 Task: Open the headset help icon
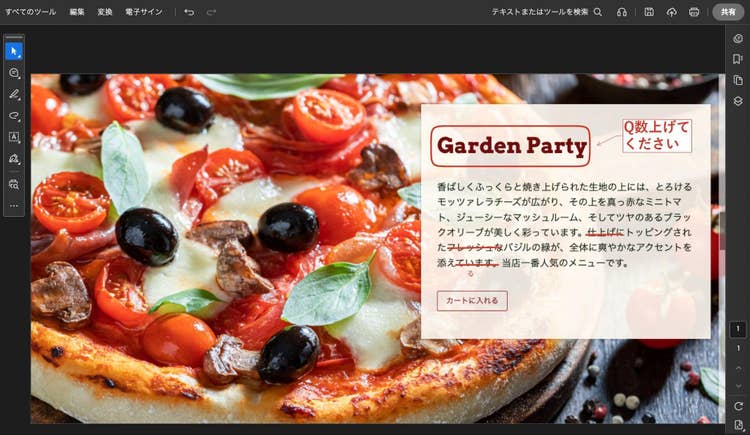pos(622,12)
